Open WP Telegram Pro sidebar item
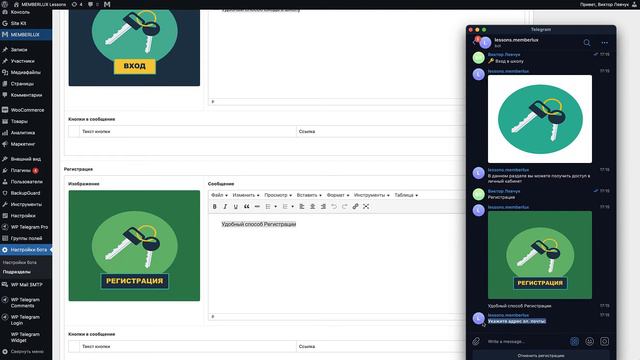The width and height of the screenshot is (640, 360). tap(26, 227)
